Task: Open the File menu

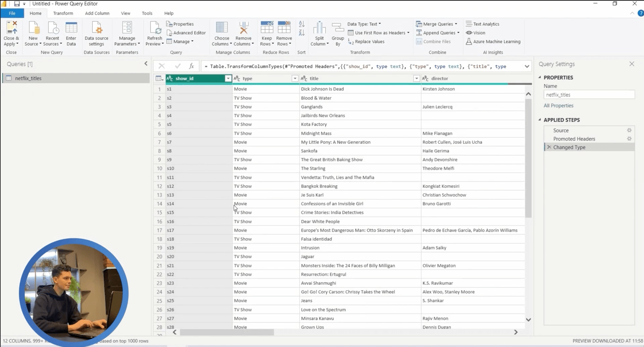Action: pyautogui.click(x=12, y=14)
